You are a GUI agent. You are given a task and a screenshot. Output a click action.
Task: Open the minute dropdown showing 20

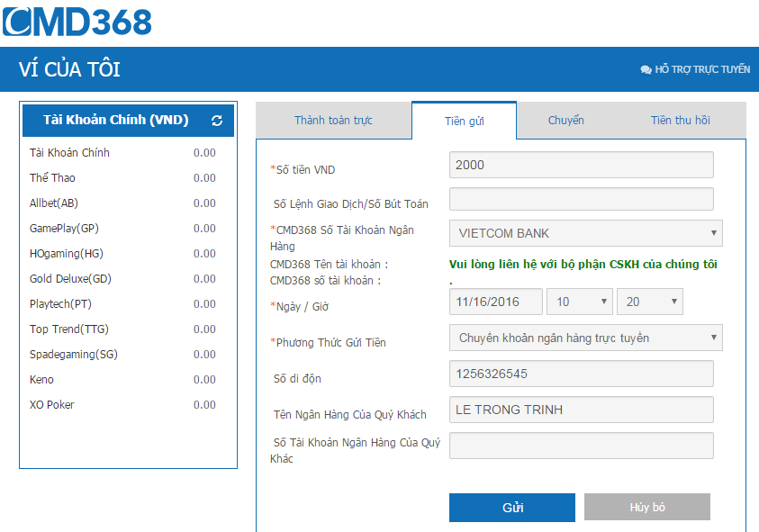[x=649, y=302]
